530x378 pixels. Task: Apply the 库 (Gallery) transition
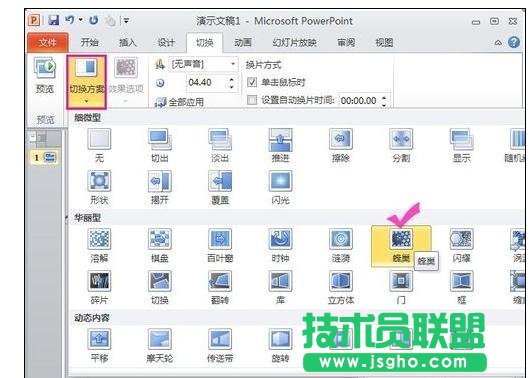(x=280, y=288)
